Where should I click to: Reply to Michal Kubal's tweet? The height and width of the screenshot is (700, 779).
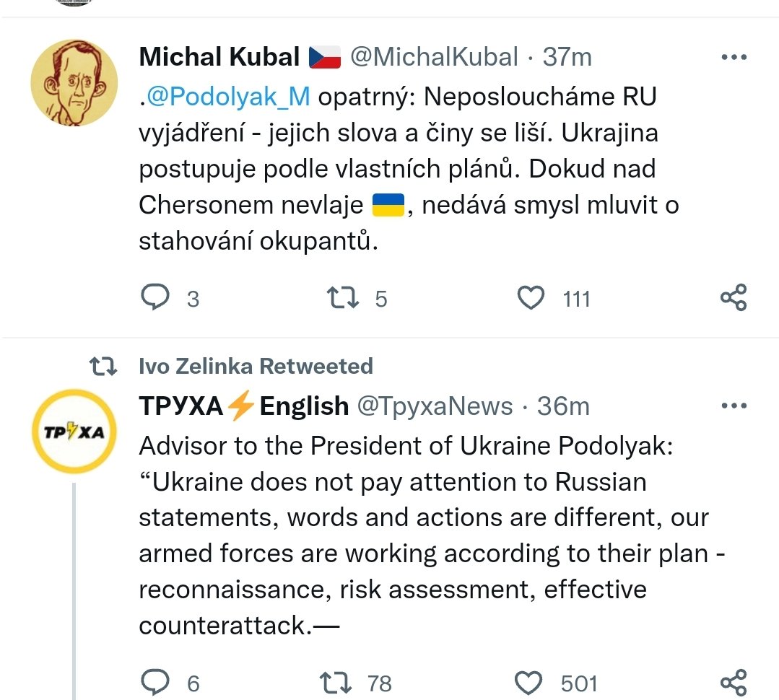pyautogui.click(x=155, y=297)
